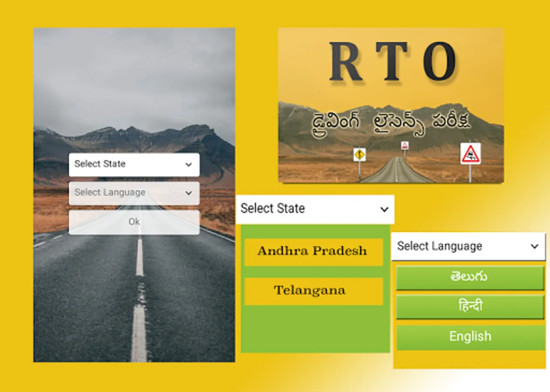This screenshot has width=550, height=392.
Task: Select the Hindi language option
Action: (x=470, y=307)
